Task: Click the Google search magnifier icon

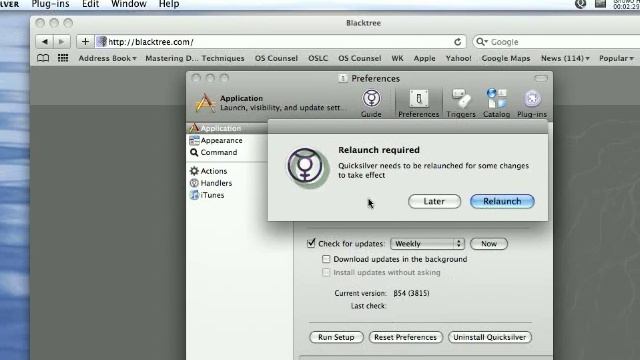Action: click(482, 42)
